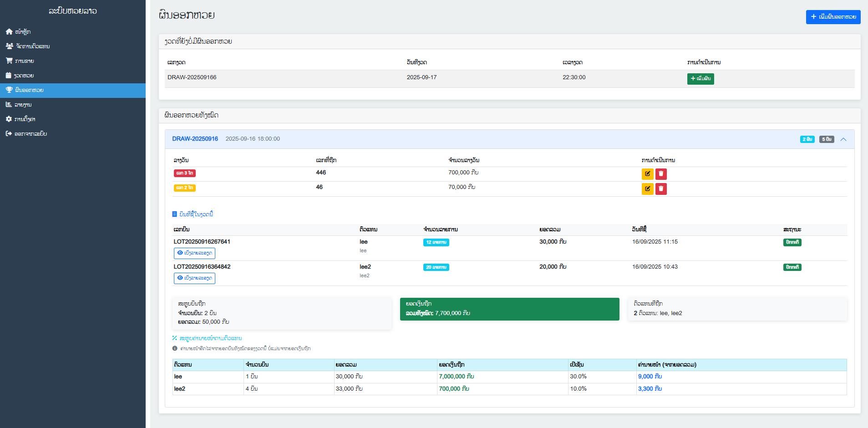The image size is (868, 428).
Task: Click delete icon for prize number 446
Action: 661,174
